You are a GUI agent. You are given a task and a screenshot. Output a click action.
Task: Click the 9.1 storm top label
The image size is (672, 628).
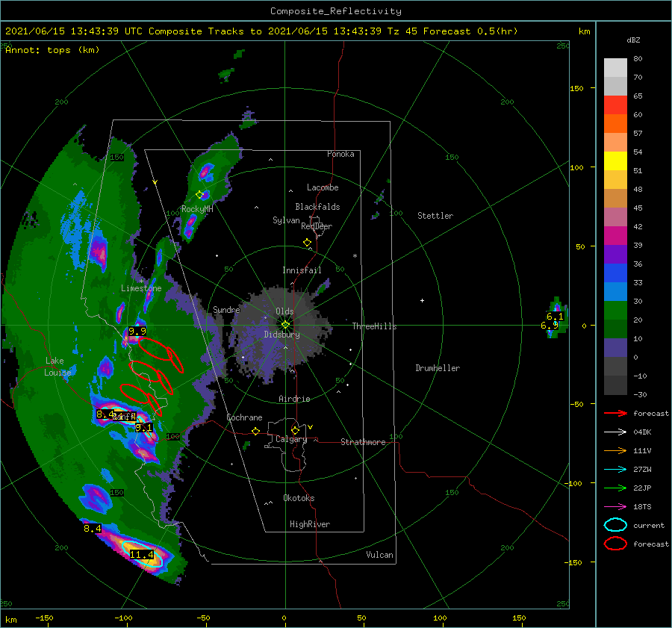(143, 427)
